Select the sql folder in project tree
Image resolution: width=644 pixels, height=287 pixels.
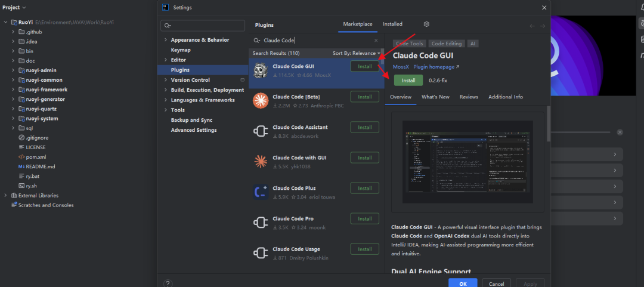26,128
